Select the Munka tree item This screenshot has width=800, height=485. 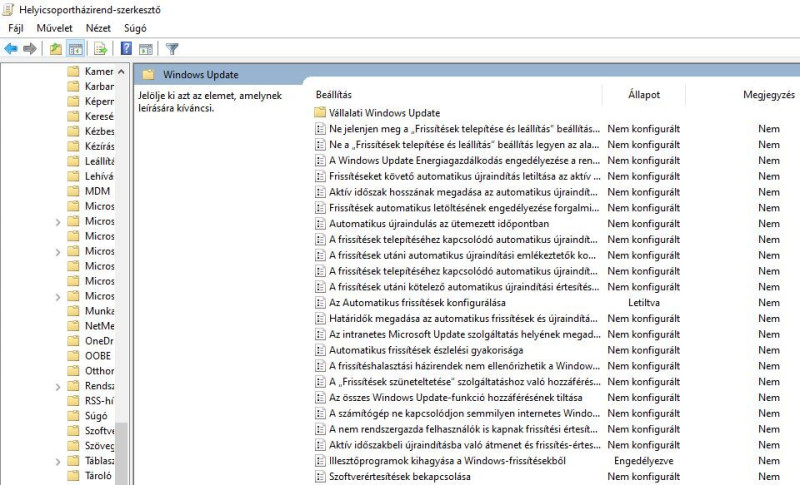coord(99,311)
